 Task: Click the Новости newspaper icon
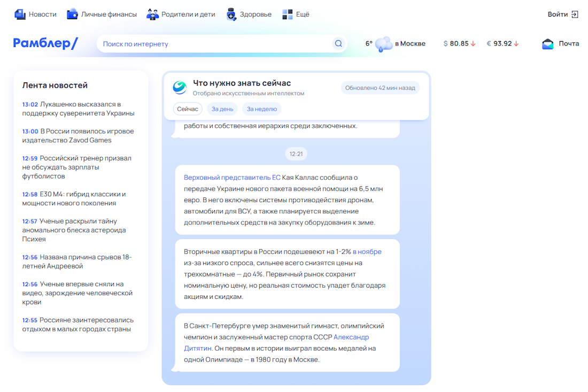[20, 14]
